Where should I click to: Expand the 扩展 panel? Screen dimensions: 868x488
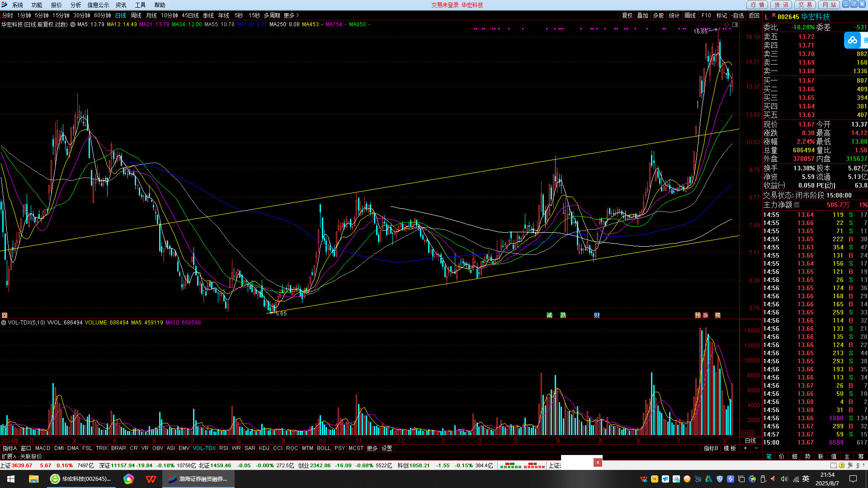pos(9,456)
